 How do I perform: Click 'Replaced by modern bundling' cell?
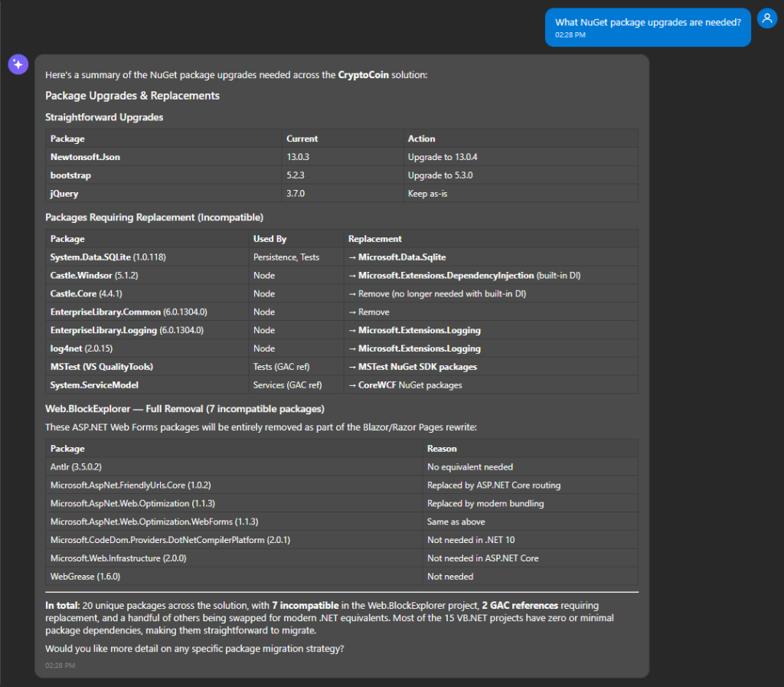[x=531, y=503]
